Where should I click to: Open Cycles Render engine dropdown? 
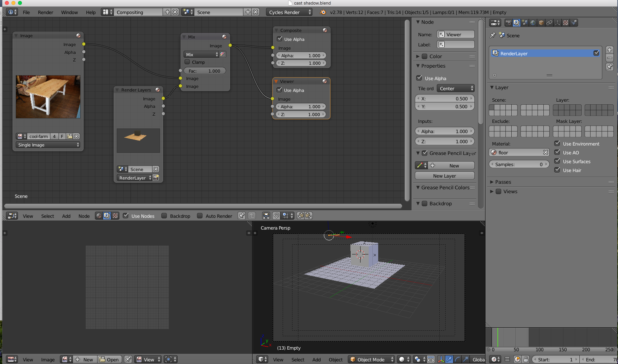point(289,12)
